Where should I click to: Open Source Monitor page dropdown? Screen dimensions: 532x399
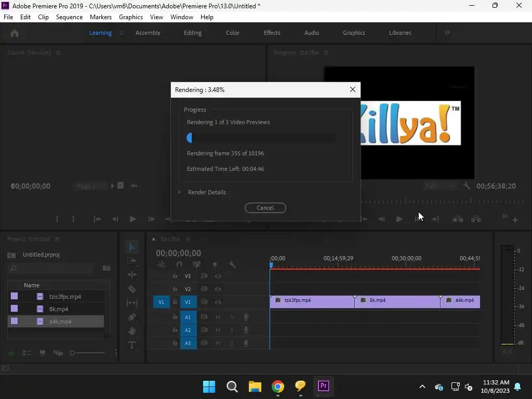90,186
